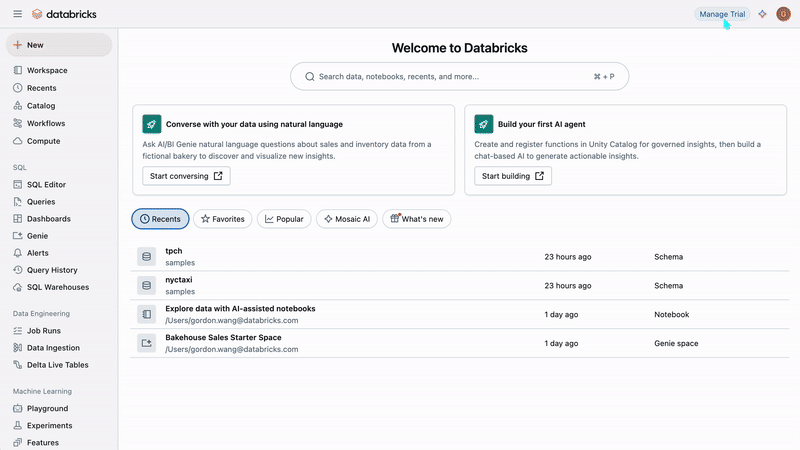This screenshot has height=450, width=800.
Task: Select the Mosaic AI tab
Action: (347, 219)
